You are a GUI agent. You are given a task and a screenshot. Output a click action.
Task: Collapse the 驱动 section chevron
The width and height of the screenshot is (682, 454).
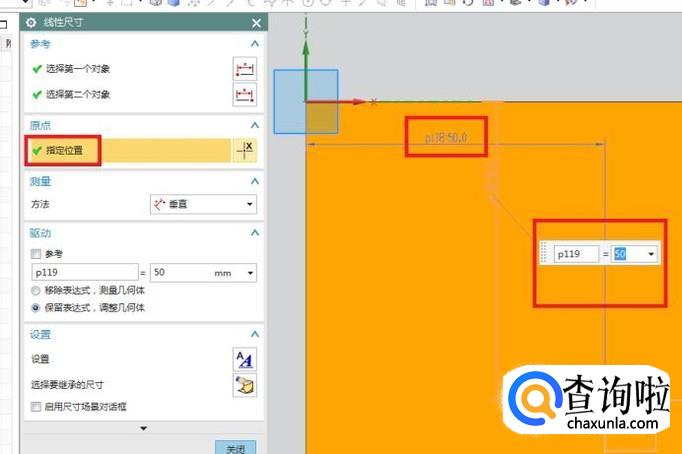pos(255,233)
